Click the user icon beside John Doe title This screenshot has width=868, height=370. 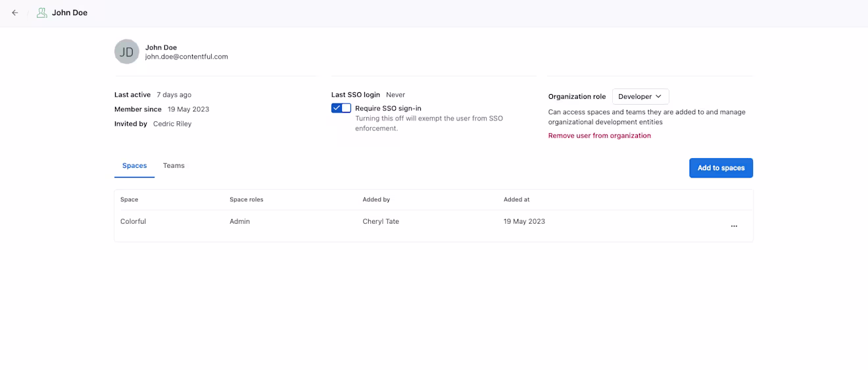[x=41, y=13]
